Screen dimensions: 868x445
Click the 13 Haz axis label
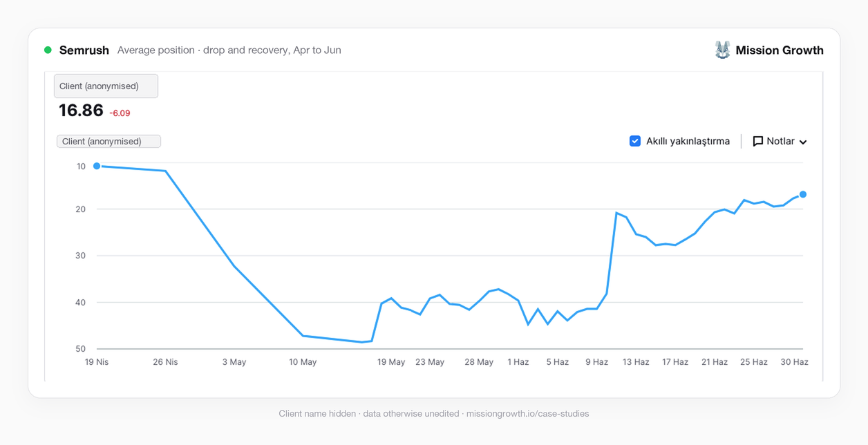636,362
